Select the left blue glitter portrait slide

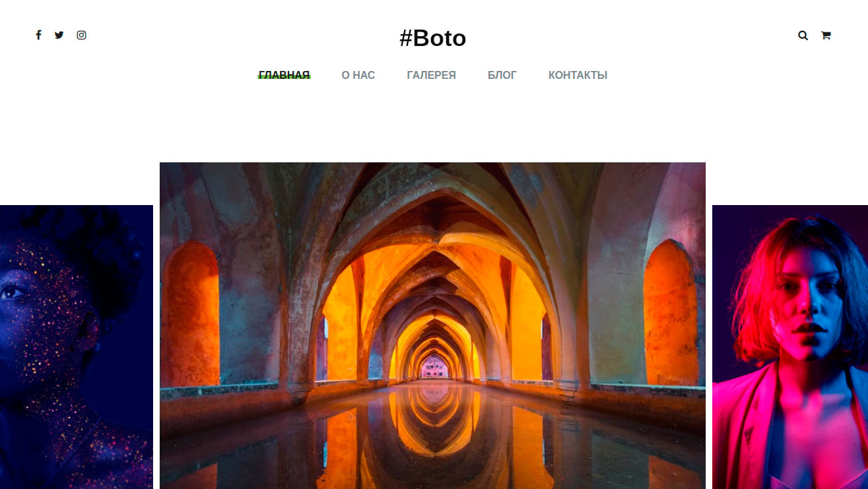[76, 347]
